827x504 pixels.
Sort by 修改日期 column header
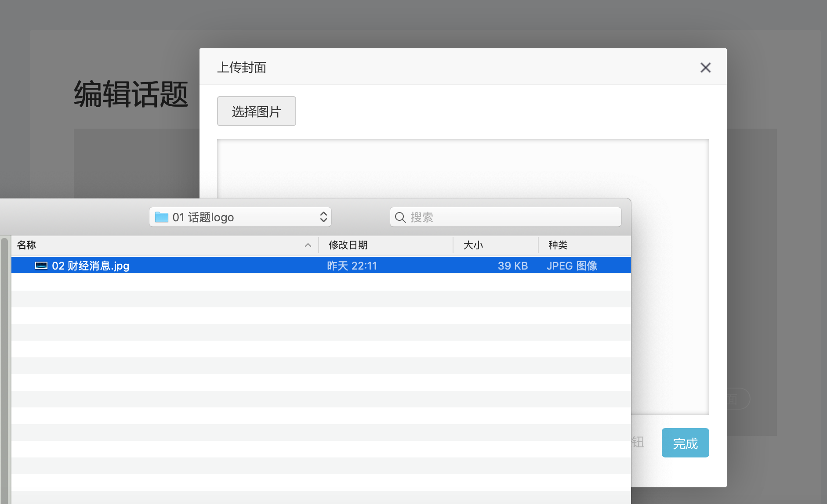click(386, 245)
